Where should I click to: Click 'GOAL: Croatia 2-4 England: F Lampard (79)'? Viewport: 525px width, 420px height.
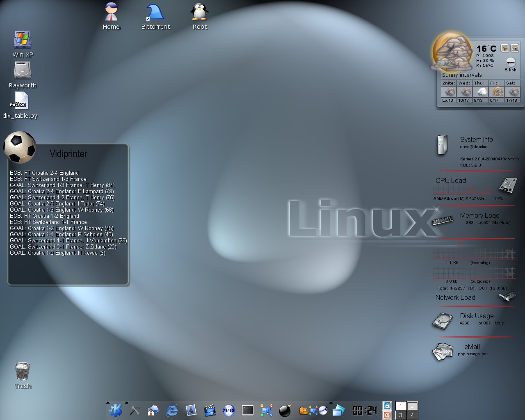tap(62, 191)
